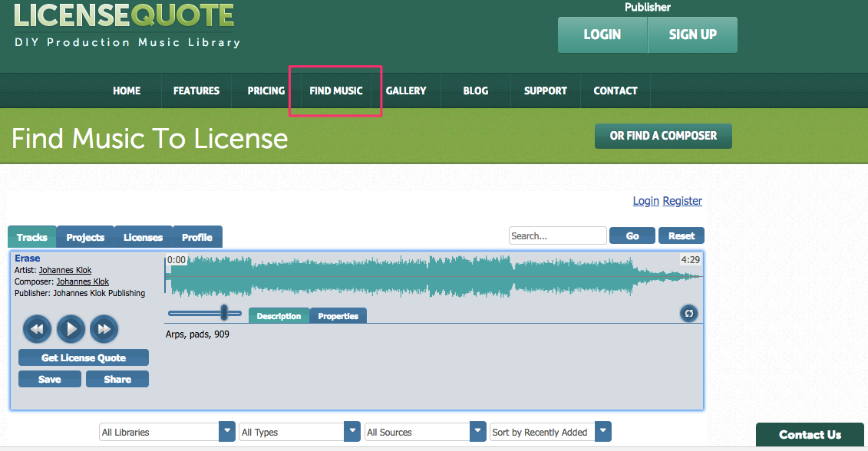
Task: Expand the All Types filter dropdown
Action: [351, 431]
